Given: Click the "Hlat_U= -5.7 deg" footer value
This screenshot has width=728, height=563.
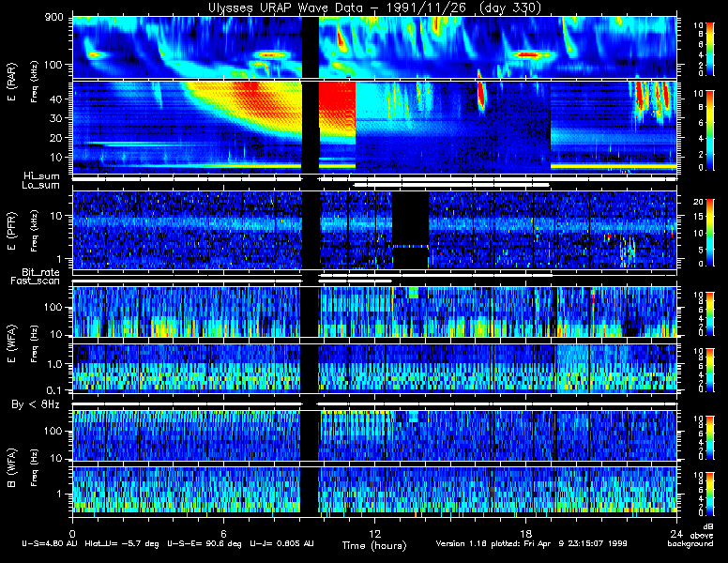Looking at the screenshot, I should click(x=122, y=543).
